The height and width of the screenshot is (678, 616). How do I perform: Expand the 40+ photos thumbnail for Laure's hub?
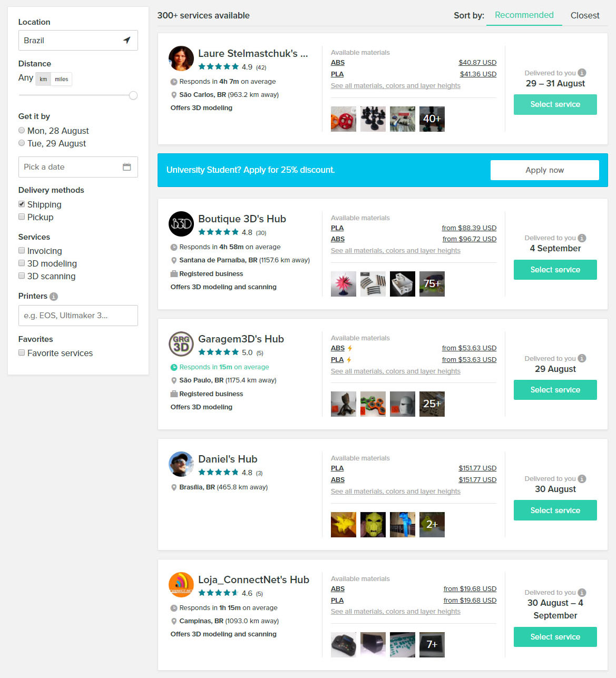click(x=432, y=119)
